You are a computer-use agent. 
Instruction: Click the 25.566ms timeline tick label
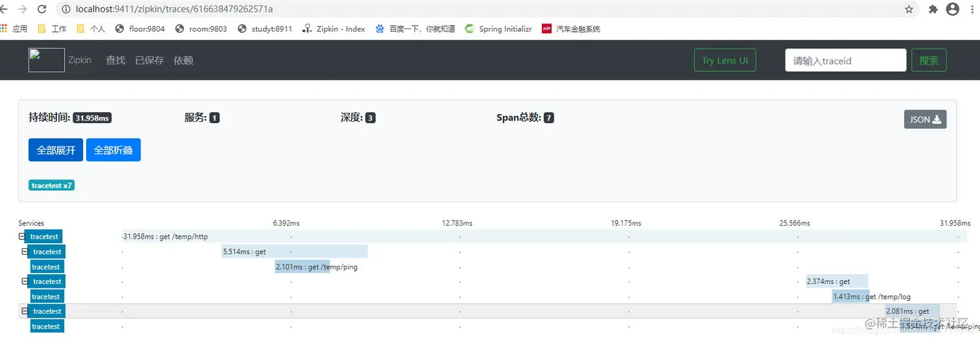(x=795, y=223)
